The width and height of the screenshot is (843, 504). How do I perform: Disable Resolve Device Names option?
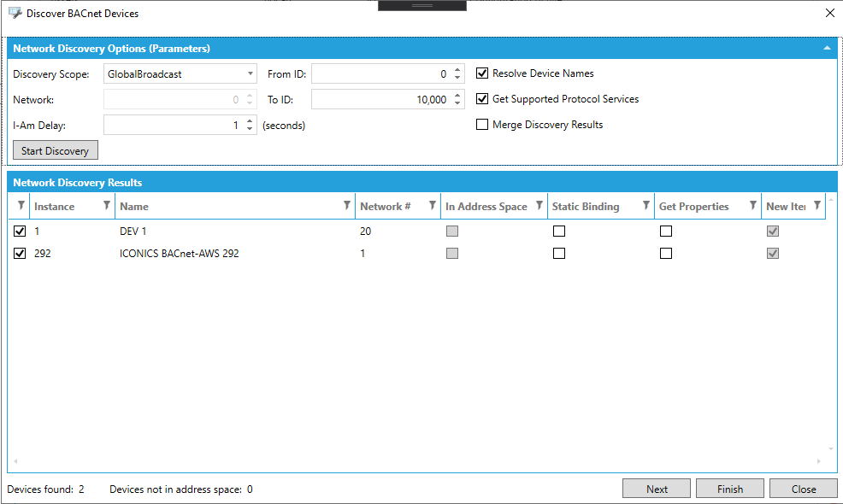(482, 73)
